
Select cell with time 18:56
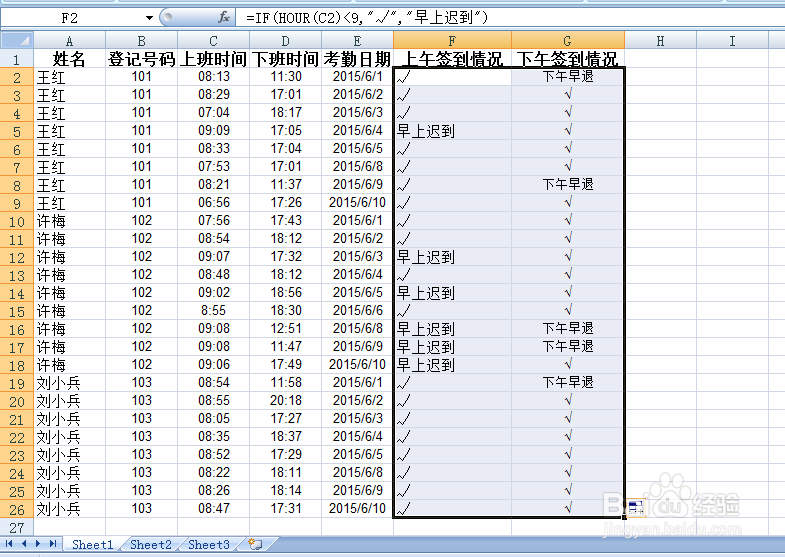[285, 293]
